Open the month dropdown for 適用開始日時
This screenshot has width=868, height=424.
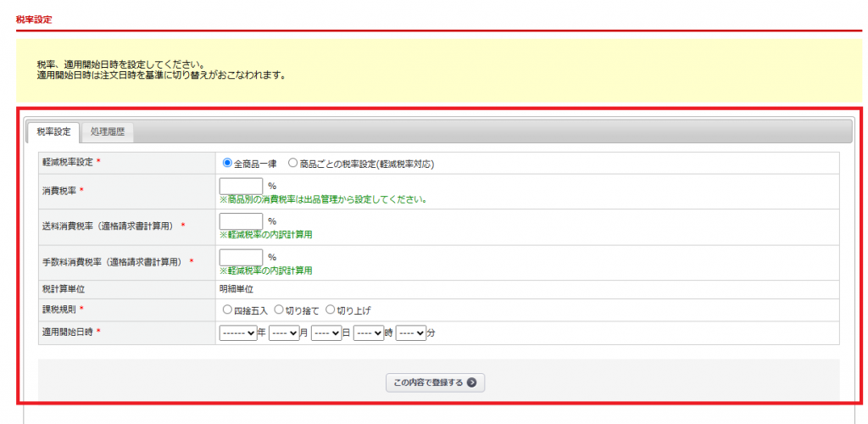(x=284, y=332)
